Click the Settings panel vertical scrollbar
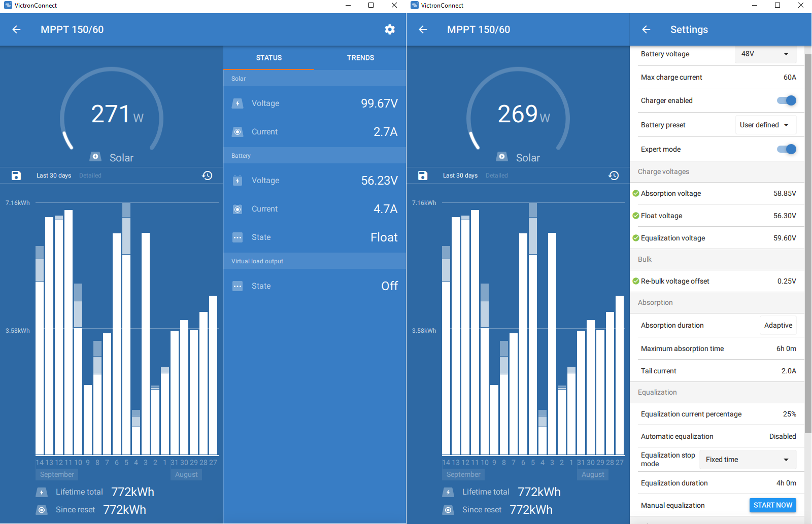 [x=808, y=243]
